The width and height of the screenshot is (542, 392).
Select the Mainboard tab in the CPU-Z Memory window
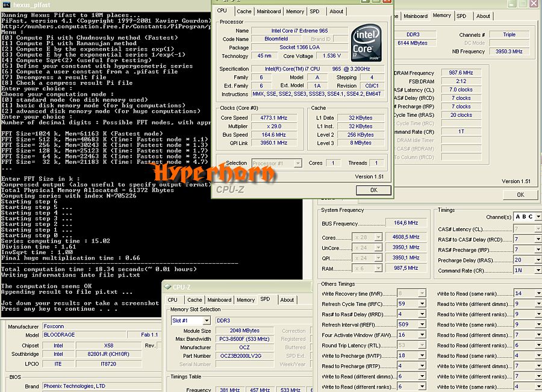(416, 16)
